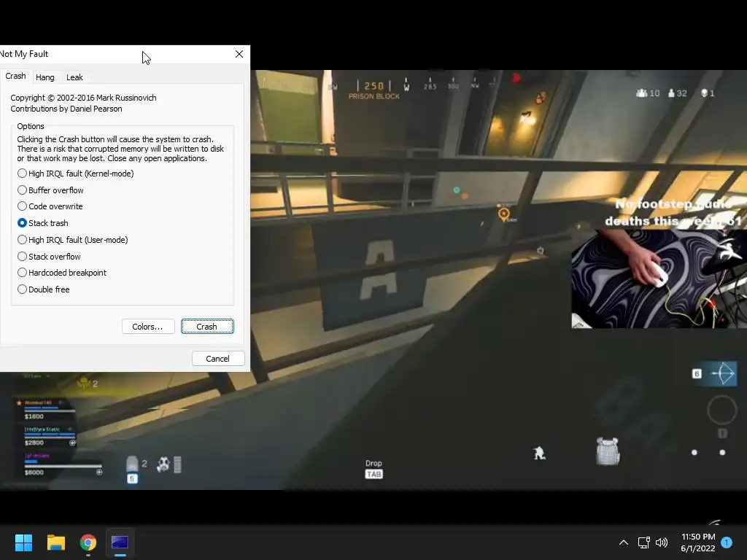Open the Colors... dialog button
The width and height of the screenshot is (747, 560).
[148, 327]
